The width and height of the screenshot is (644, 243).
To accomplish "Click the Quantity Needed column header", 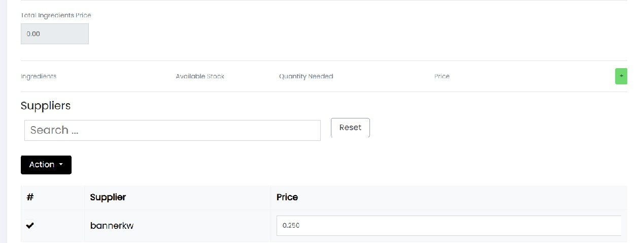I will [306, 76].
